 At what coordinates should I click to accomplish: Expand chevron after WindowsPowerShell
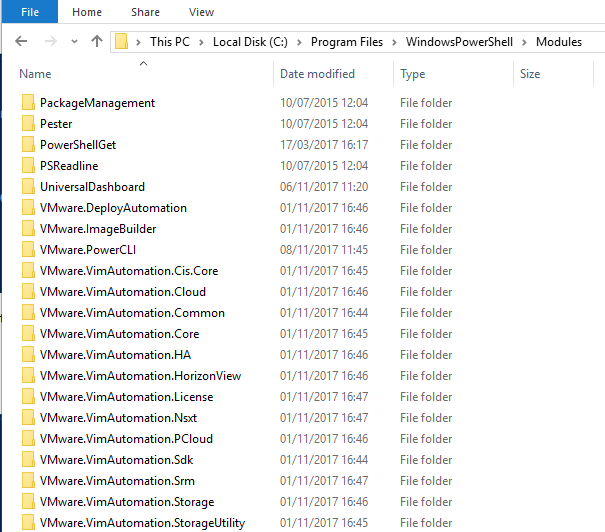coord(524,42)
